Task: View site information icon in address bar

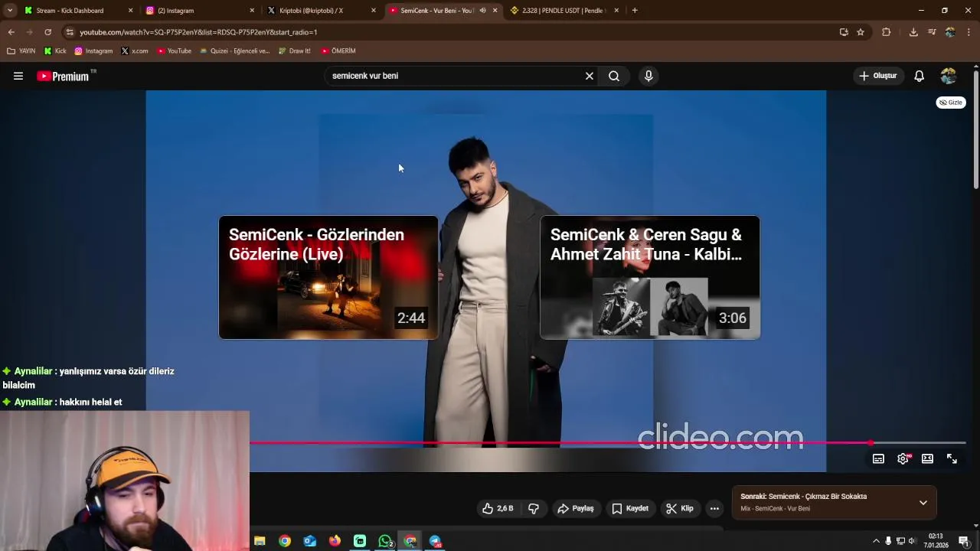Action: [70, 32]
